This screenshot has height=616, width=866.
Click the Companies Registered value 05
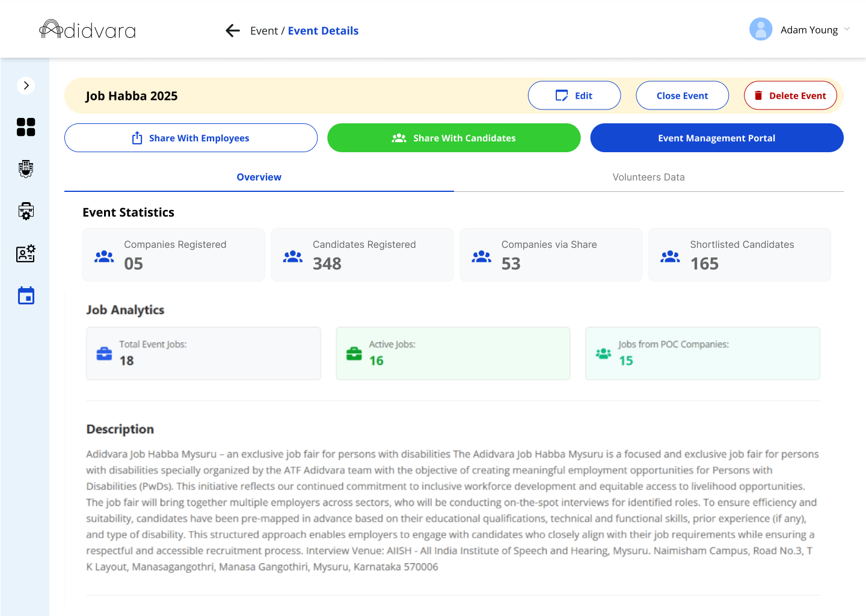click(134, 264)
